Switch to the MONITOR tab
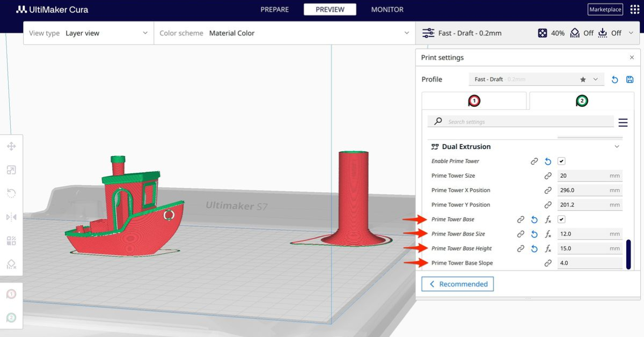 pyautogui.click(x=386, y=9)
